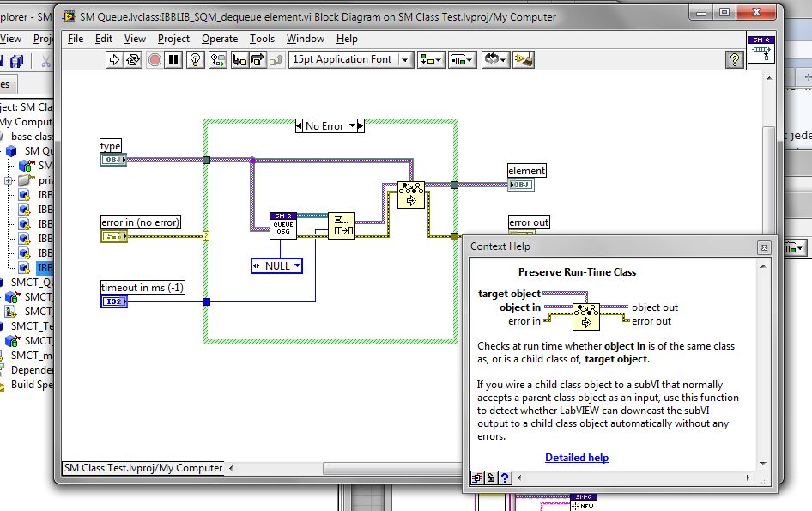Image resolution: width=812 pixels, height=511 pixels.
Task: Select Preserve Run-Time Class node in diagram
Action: click(x=411, y=195)
